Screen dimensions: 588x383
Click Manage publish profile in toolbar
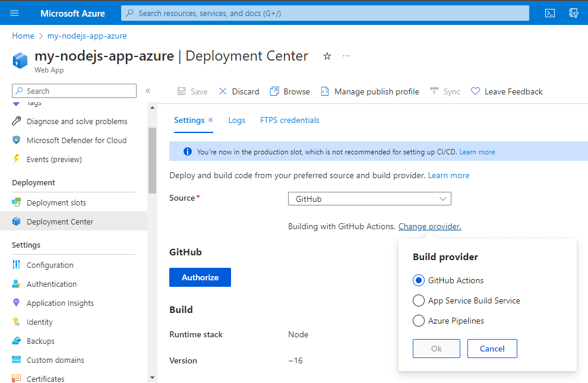click(370, 91)
